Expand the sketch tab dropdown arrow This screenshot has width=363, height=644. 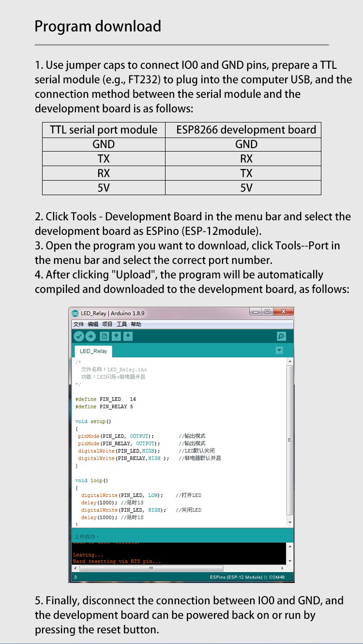[x=279, y=350]
